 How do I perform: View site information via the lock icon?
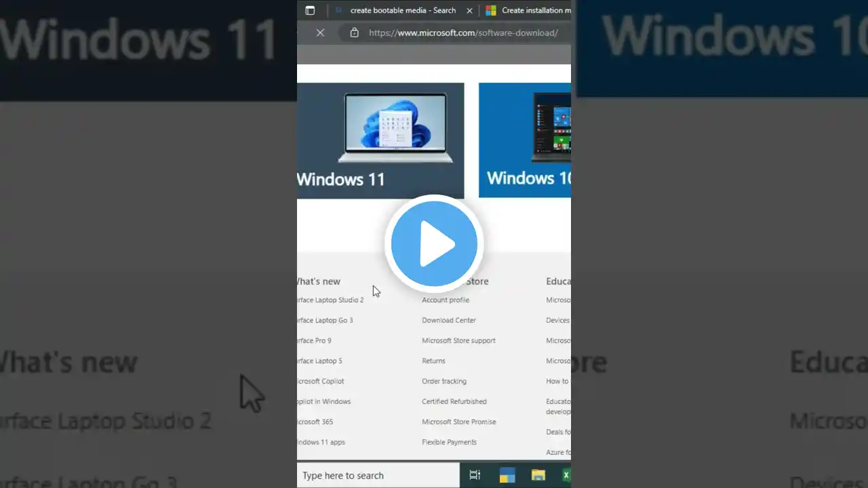pos(354,33)
